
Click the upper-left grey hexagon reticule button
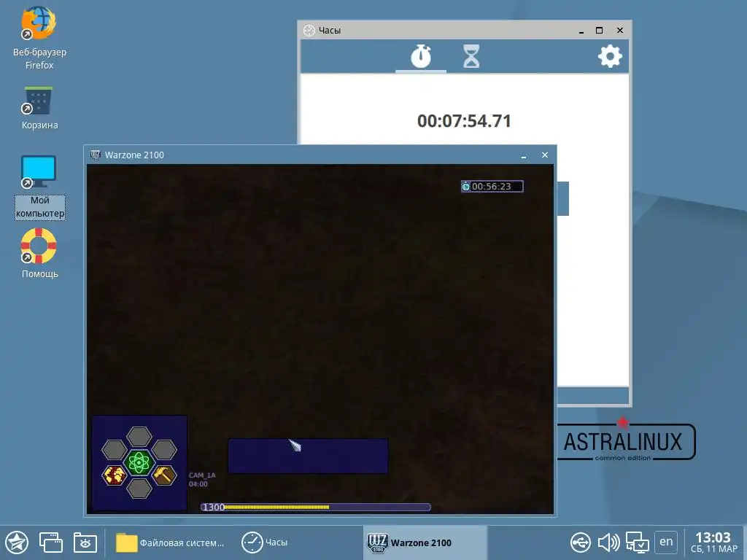coord(115,449)
